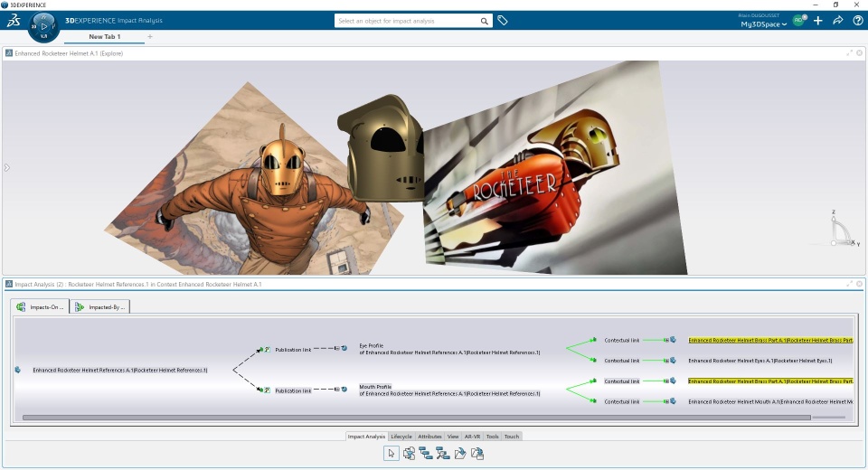The height and width of the screenshot is (470, 868).
Task: Open Help with the question mark icon
Action: tap(857, 21)
